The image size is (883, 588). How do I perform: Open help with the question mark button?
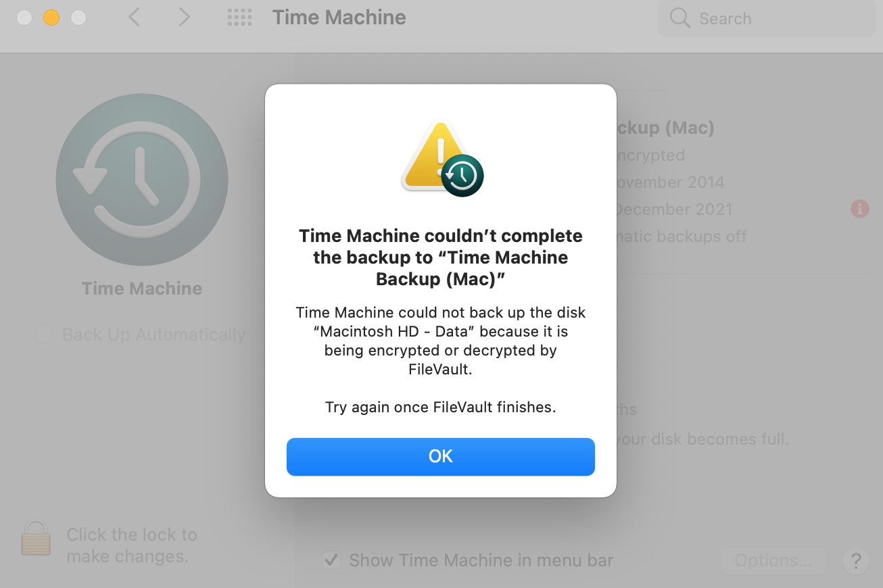(855, 560)
